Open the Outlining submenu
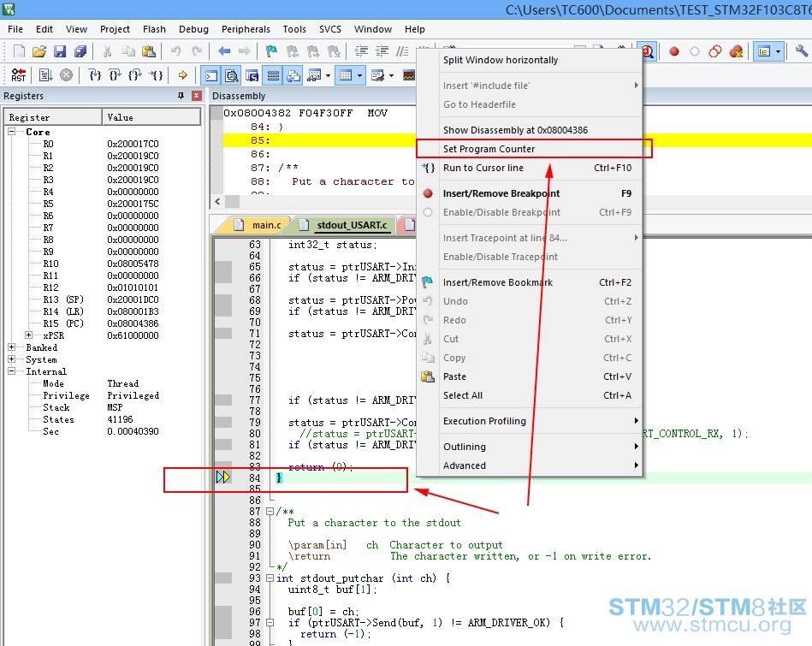The width and height of the screenshot is (812, 646). (530, 447)
